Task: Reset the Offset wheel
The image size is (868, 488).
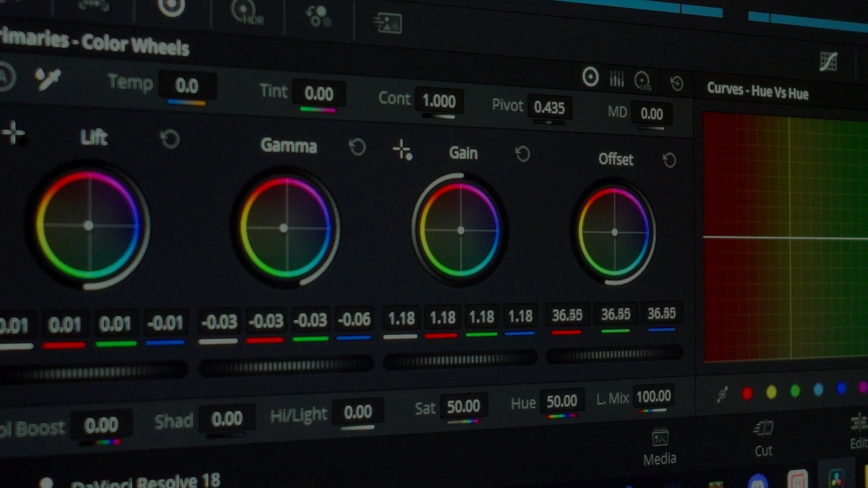Action: pyautogui.click(x=669, y=160)
